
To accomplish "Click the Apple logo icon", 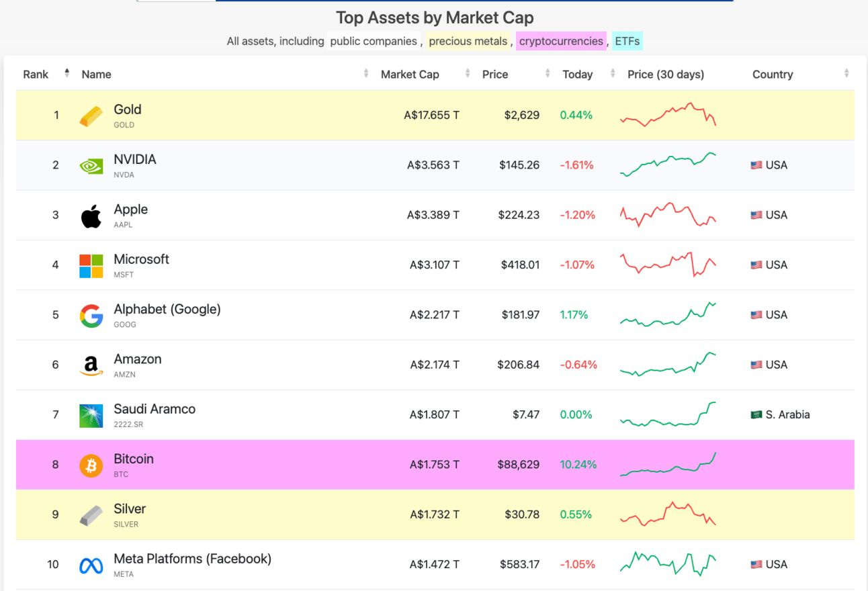I will pos(91,214).
